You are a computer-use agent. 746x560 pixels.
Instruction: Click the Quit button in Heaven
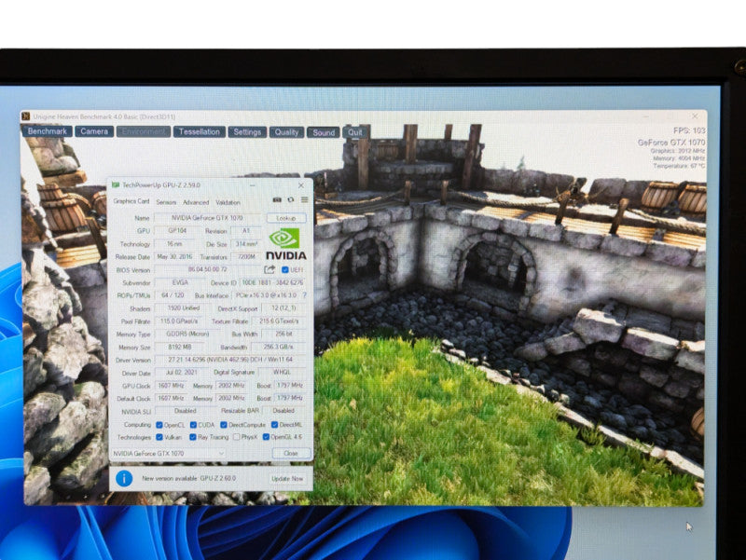[355, 132]
